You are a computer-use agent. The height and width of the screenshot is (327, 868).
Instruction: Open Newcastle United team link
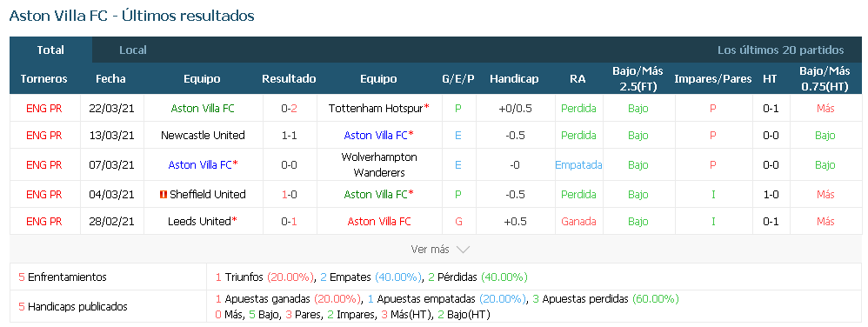203,135
